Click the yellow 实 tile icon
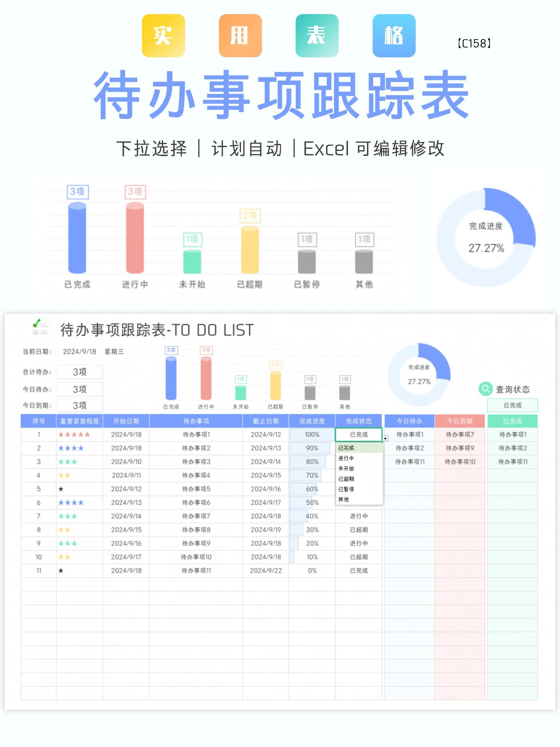 pos(163,36)
